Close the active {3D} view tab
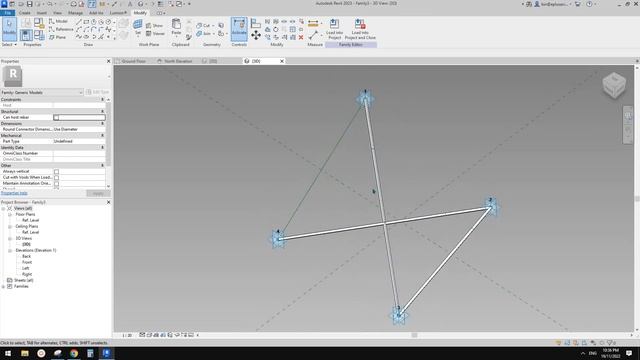The image size is (640, 360). click(x=282, y=61)
